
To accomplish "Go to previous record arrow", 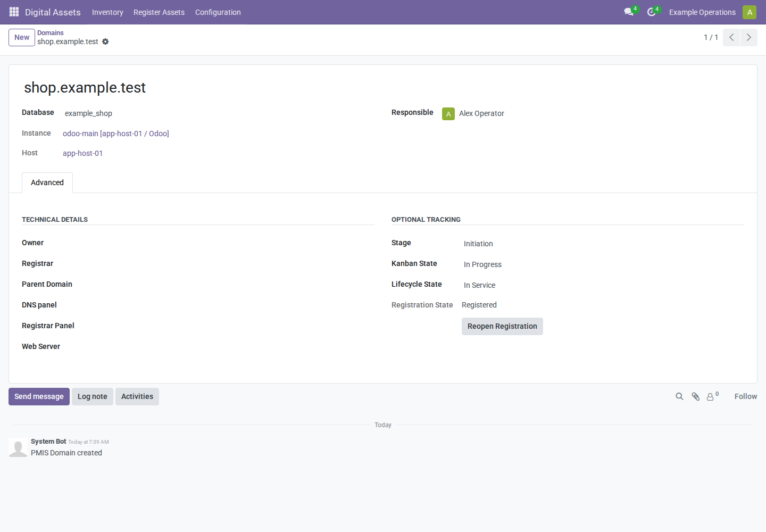I will point(731,37).
